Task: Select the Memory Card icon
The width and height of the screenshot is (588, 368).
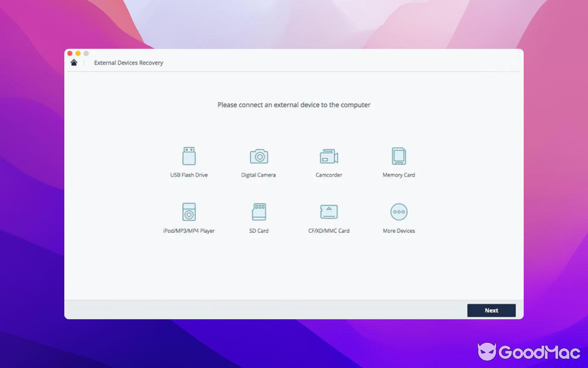Action: pyautogui.click(x=399, y=156)
